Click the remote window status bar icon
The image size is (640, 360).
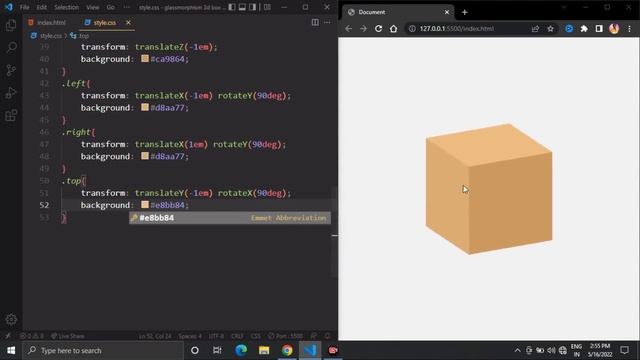(8, 336)
